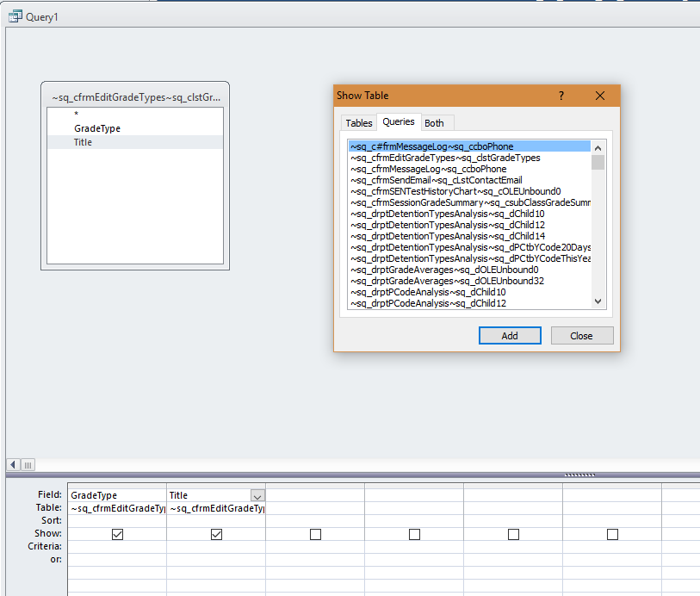Click the Close button in Show Table
700x596 pixels.
click(582, 336)
